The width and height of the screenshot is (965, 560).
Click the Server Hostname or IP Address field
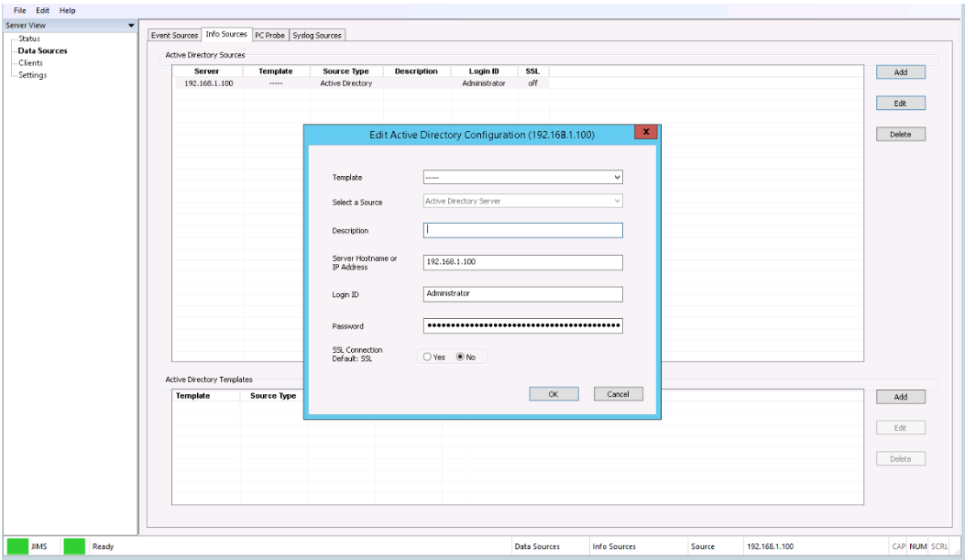click(x=522, y=262)
